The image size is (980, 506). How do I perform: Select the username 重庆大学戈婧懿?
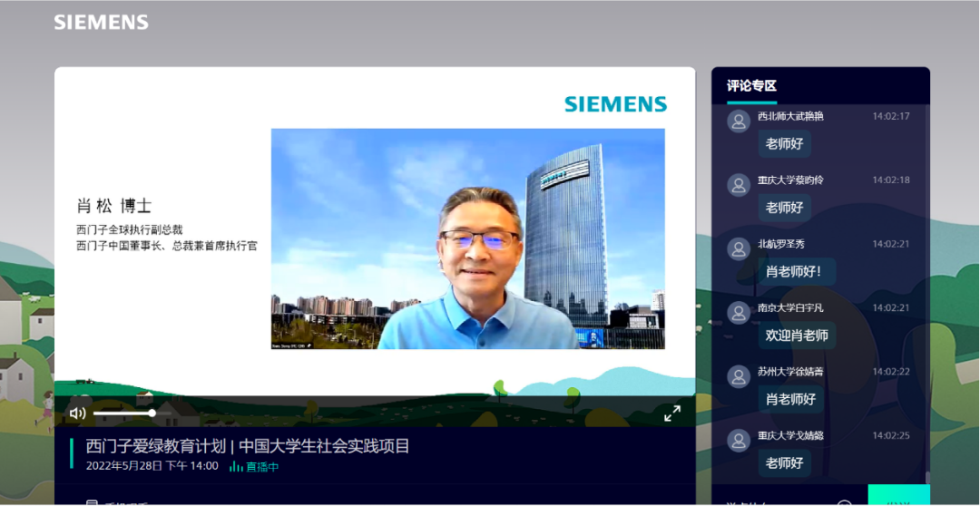(x=790, y=434)
